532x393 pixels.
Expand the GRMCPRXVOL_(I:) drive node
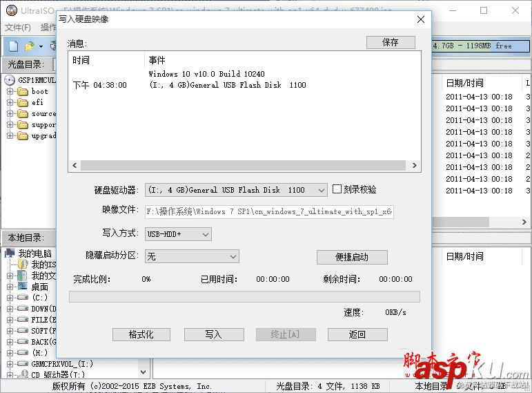[10, 364]
